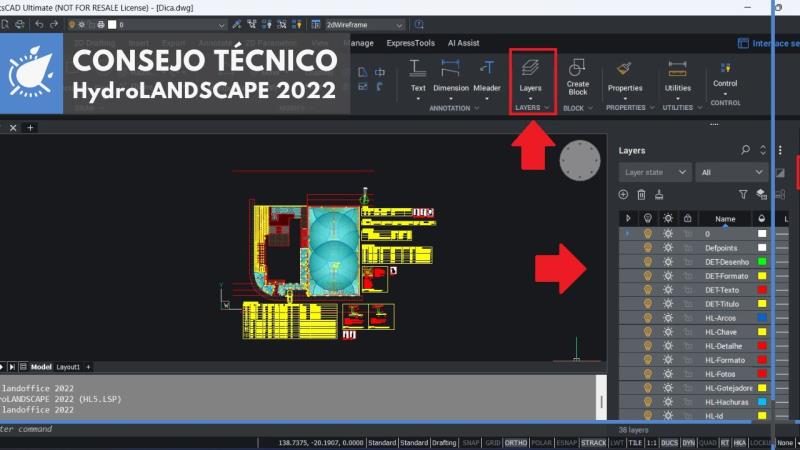Screen dimensions: 800x450
Task: Click the color swatch of HL-Hachuras layer
Action: coord(762,402)
